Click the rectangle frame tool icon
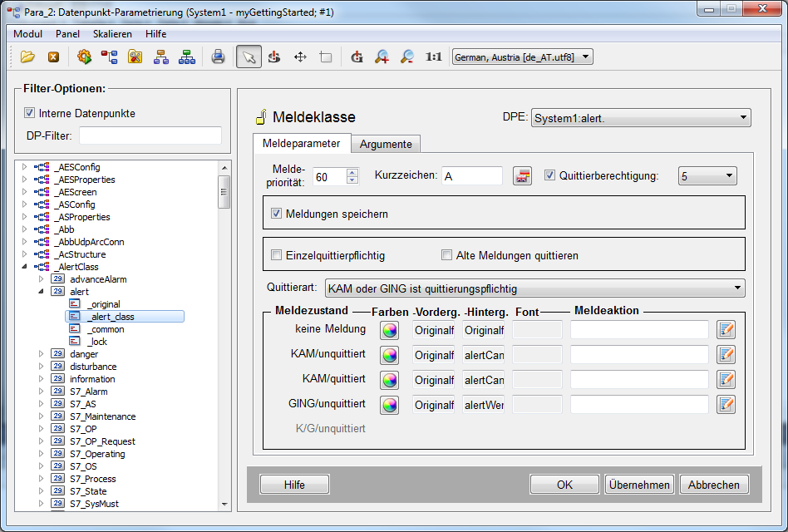 (x=326, y=57)
